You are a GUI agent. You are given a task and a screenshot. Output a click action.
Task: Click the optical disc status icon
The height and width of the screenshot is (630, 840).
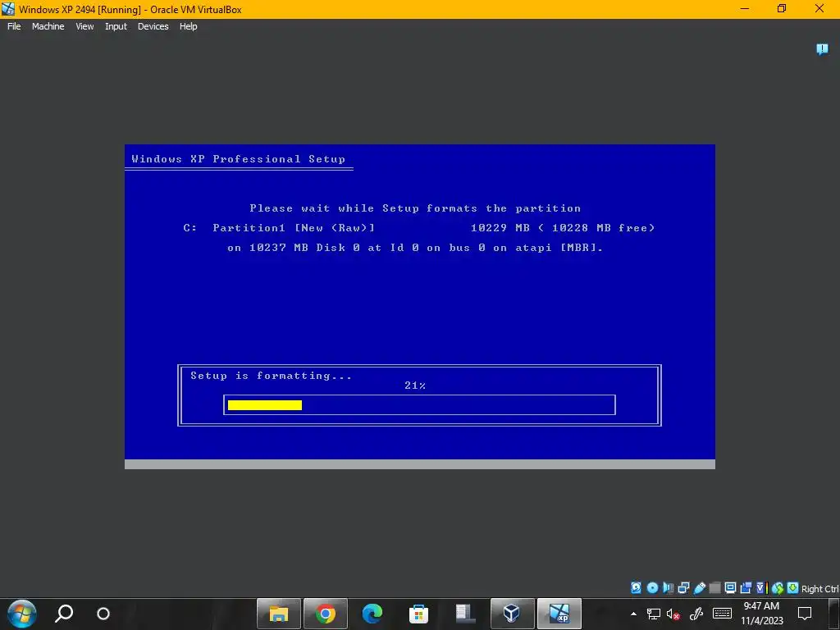coord(652,587)
